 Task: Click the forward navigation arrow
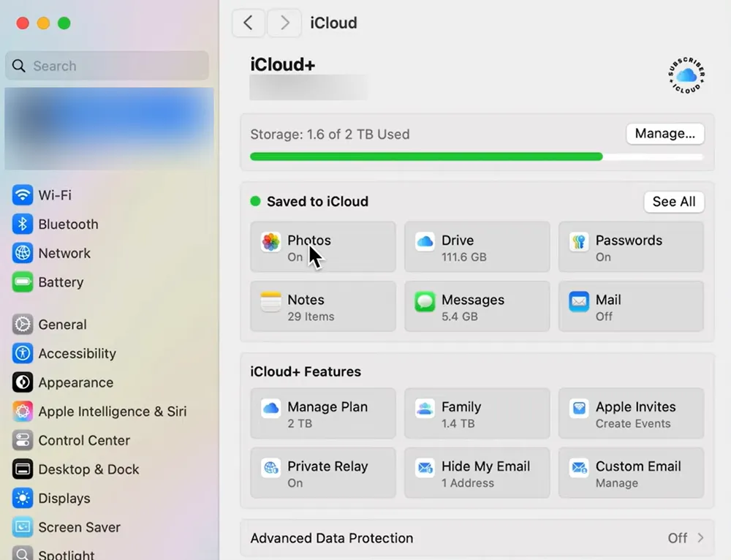(284, 23)
